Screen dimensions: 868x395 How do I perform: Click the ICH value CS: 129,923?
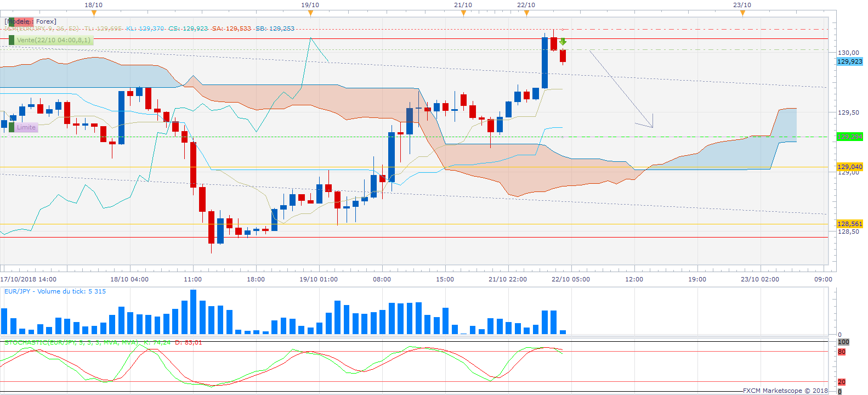pyautogui.click(x=188, y=29)
